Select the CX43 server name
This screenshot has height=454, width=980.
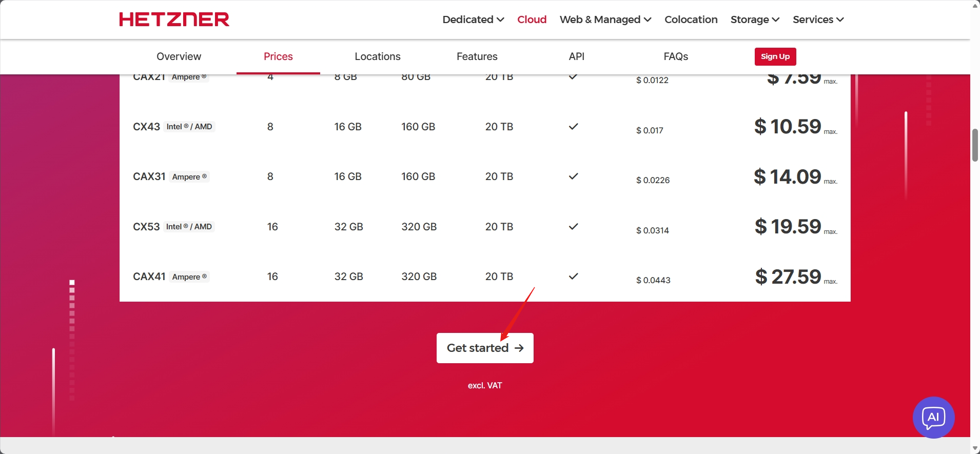146,127
